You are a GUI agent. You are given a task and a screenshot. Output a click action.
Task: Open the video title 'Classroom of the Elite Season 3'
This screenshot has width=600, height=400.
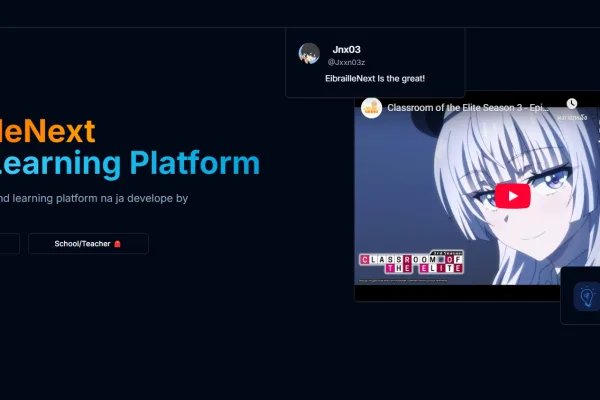coord(468,108)
